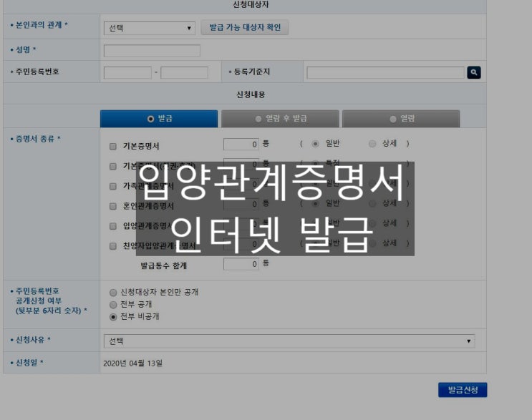Select the 열람 tab
The height and width of the screenshot is (420, 532).
point(401,119)
